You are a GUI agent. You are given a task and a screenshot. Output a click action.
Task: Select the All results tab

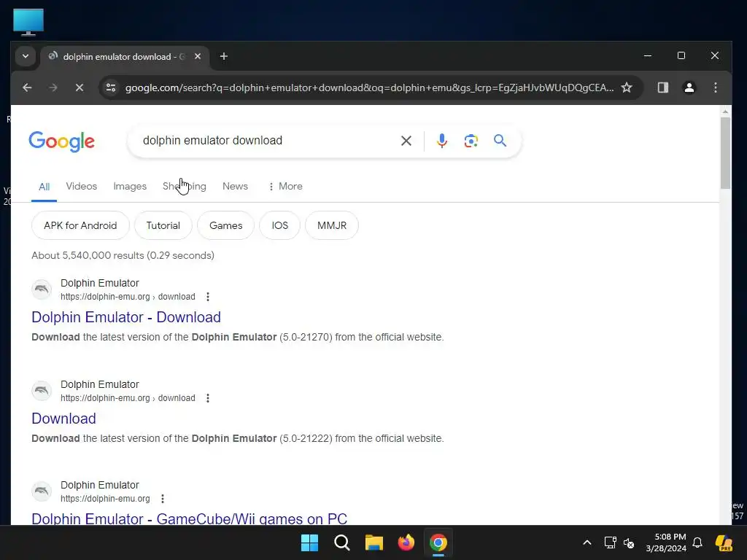point(44,187)
